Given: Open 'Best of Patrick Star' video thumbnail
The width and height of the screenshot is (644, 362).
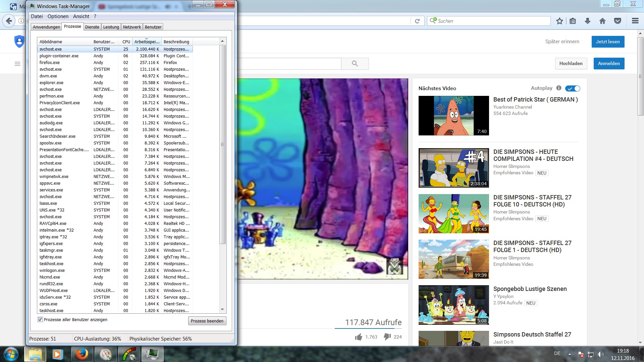Looking at the screenshot, I should pos(453,116).
